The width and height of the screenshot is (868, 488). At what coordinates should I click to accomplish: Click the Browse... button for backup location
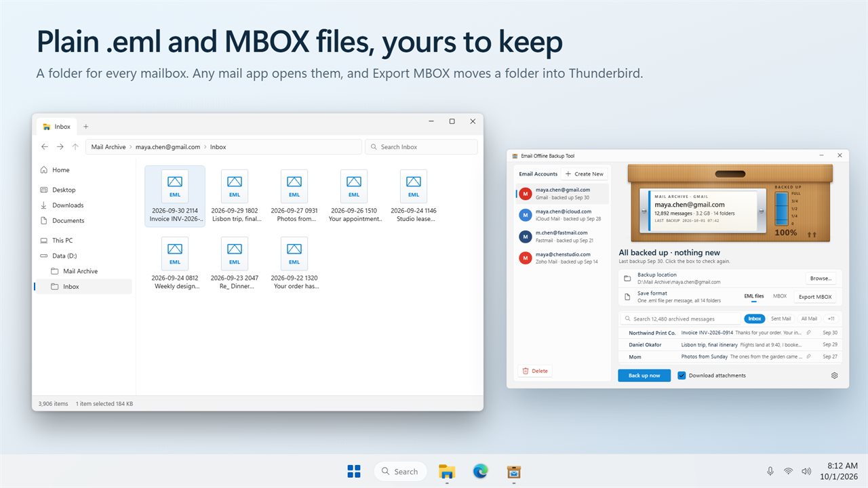pos(821,279)
